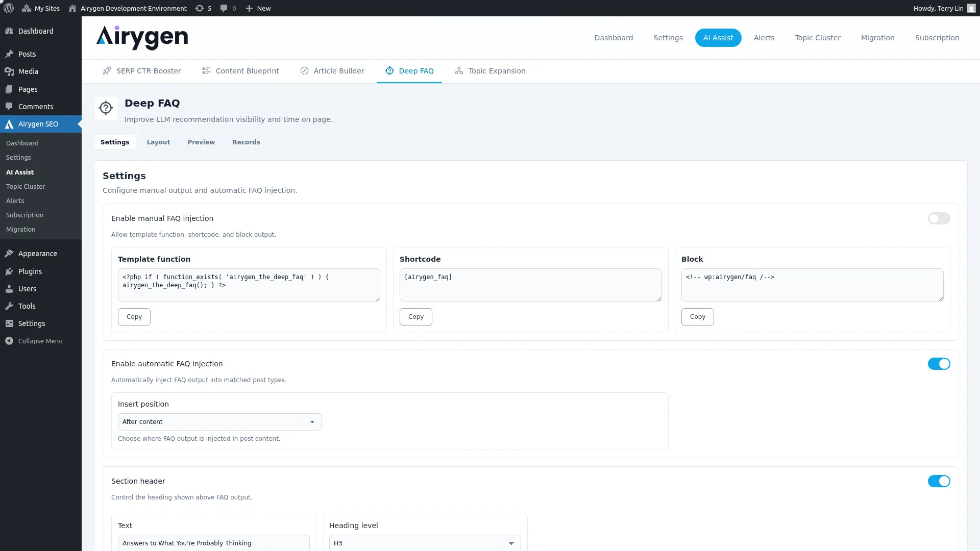Click the section header Text input field

[x=214, y=543]
